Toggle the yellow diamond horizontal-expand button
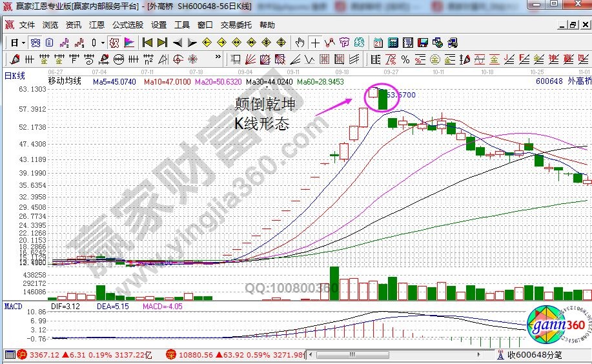Image resolution: width=592 pixels, height=364 pixels. point(237,43)
